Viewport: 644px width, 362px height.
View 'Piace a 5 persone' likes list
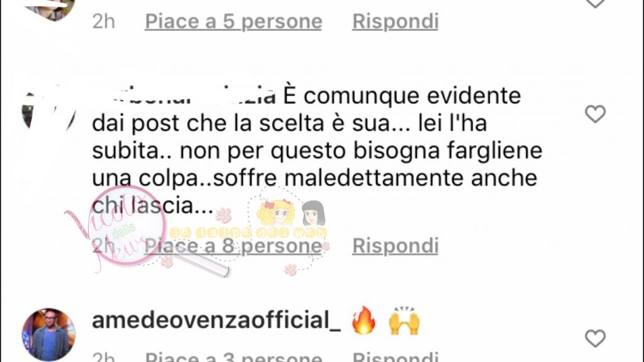233,21
